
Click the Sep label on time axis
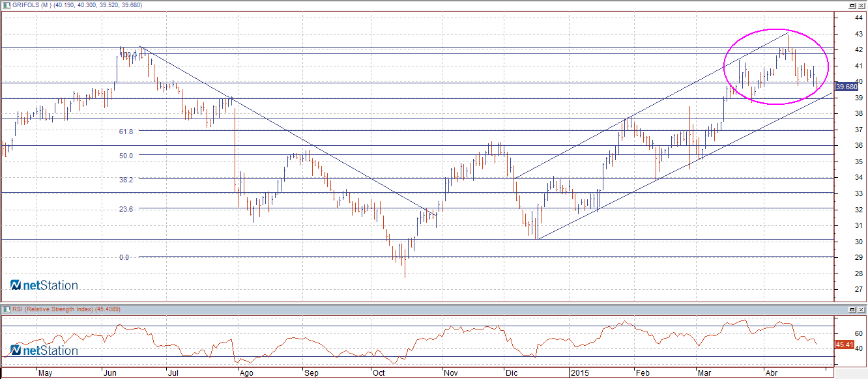(x=311, y=374)
